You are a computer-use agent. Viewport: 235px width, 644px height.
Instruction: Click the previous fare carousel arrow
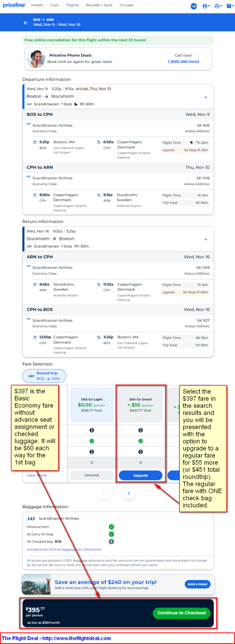click(x=103, y=493)
